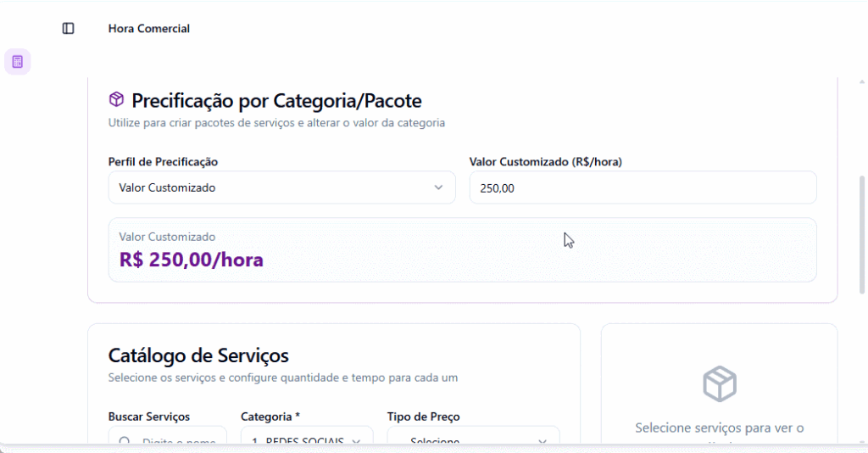
Task: Click the purple package icon beside Precificação heading
Action: coord(116,100)
